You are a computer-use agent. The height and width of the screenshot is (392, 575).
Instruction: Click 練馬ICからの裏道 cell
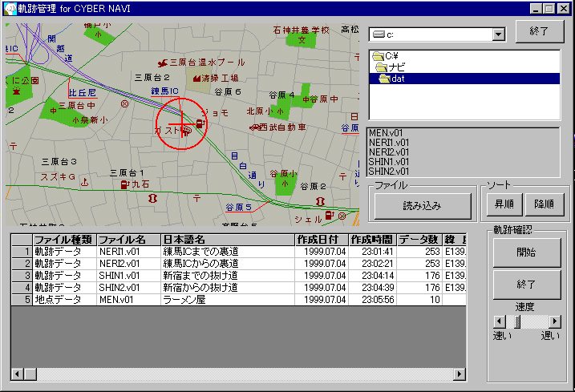pyautogui.click(x=228, y=264)
